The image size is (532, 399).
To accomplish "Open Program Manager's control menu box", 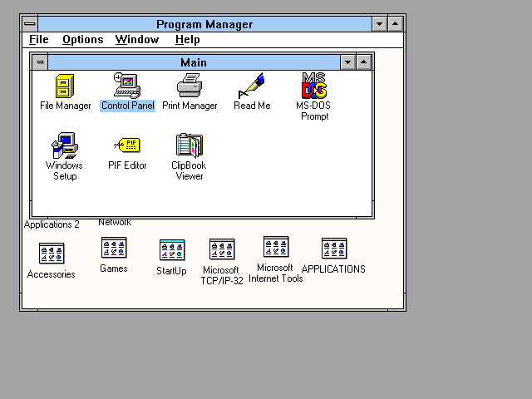I will coord(30,24).
